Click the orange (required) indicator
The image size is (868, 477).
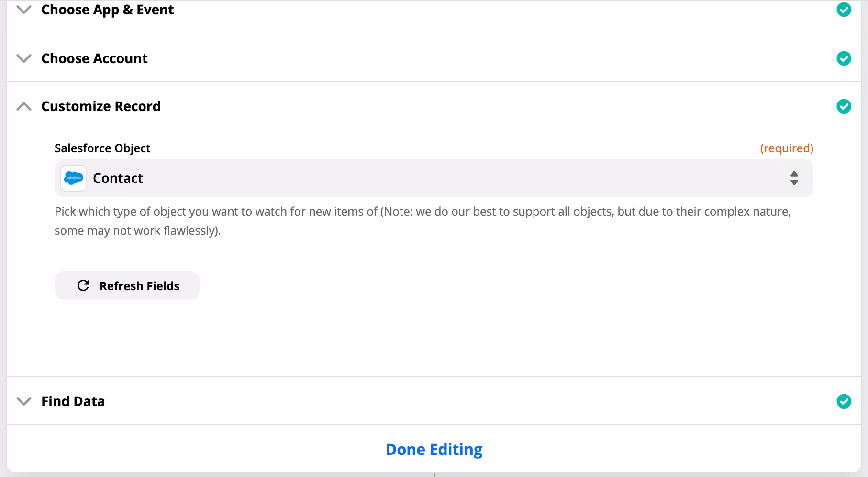pyautogui.click(x=786, y=148)
